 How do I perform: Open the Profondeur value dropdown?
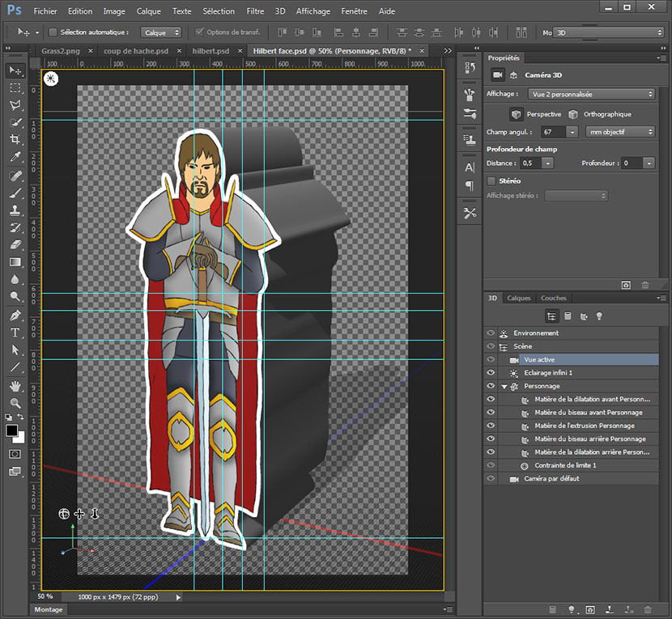pyautogui.click(x=649, y=163)
